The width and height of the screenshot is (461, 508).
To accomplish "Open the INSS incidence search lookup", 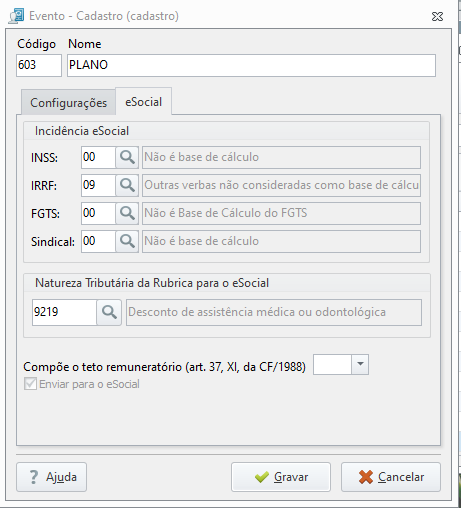I will (127, 157).
